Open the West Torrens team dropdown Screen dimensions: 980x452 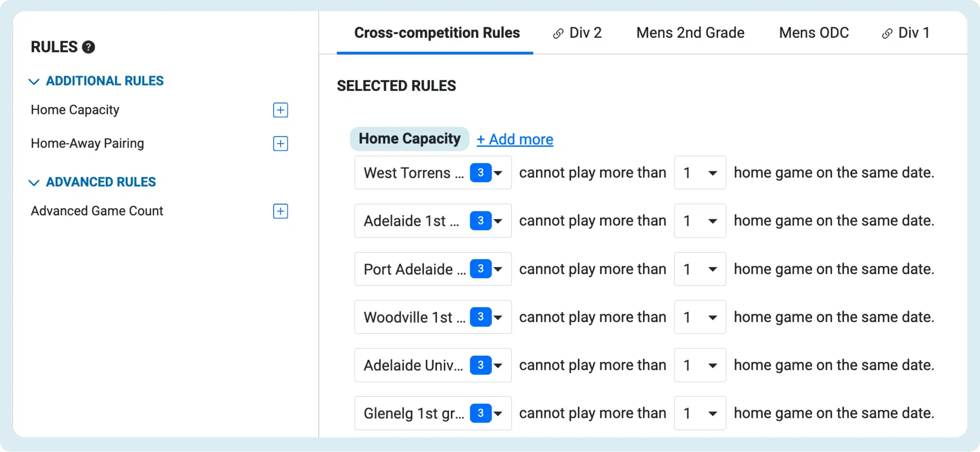[433, 172]
